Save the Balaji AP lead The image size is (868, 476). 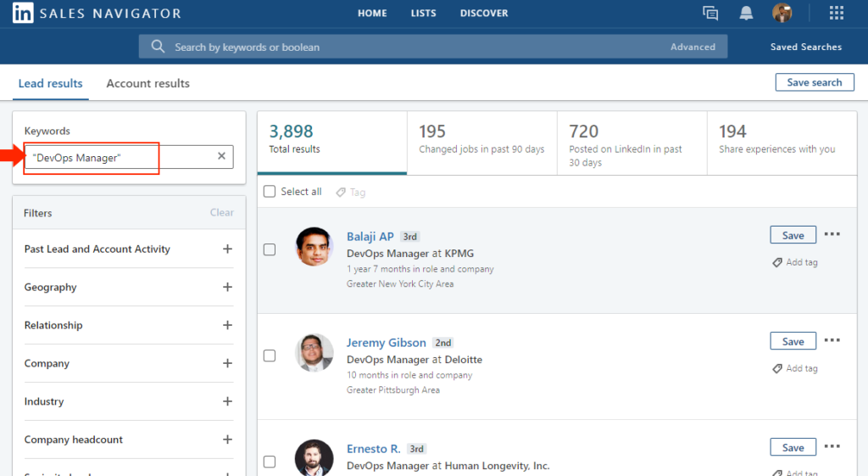[793, 235]
